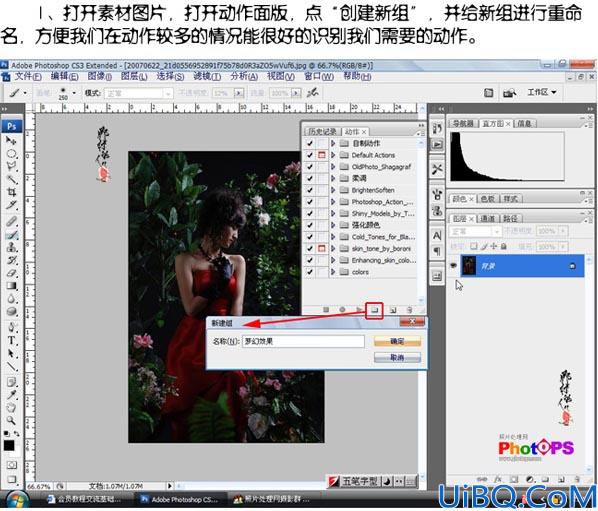Image resolution: width=598 pixels, height=511 pixels.
Task: Toggle the airbrush icon in options bar
Action: (313, 92)
